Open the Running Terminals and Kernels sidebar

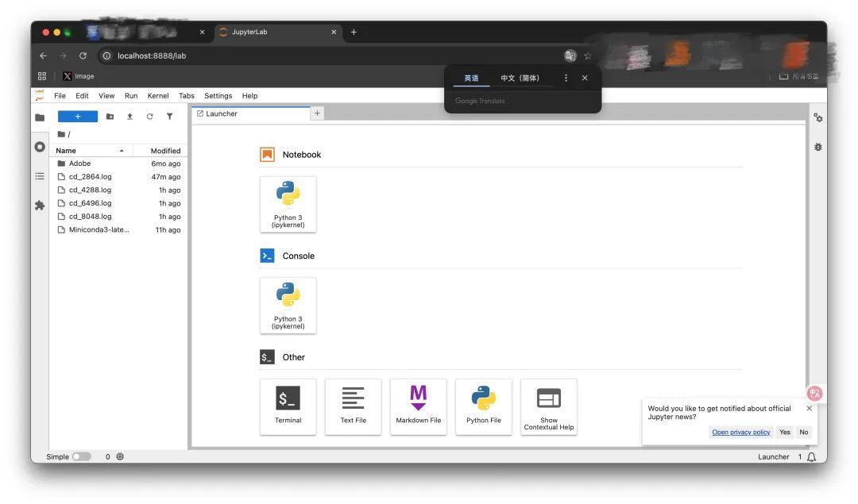click(x=40, y=147)
